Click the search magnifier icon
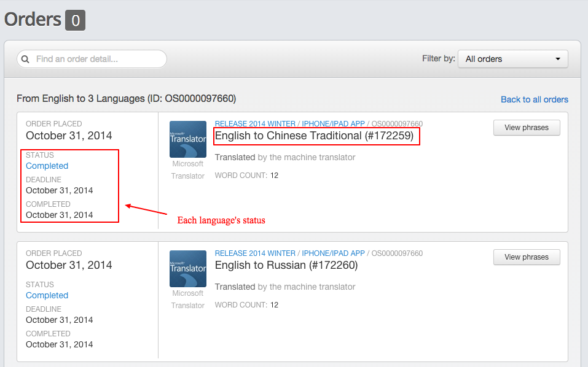This screenshot has height=367, width=588. [25, 59]
